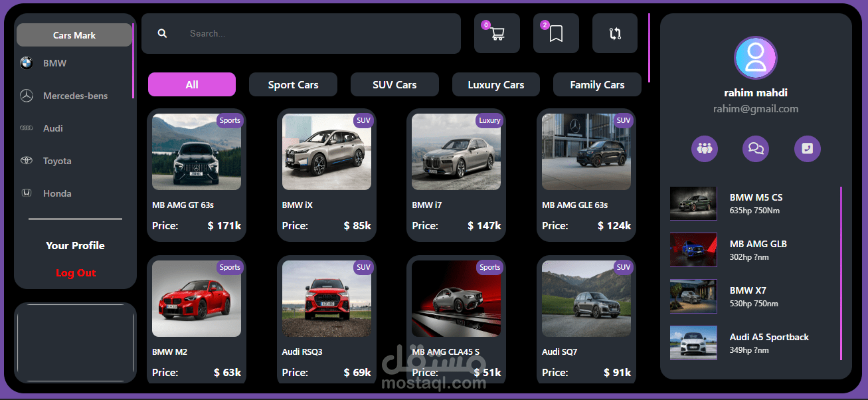Click the BMW X7 title text

pos(748,290)
